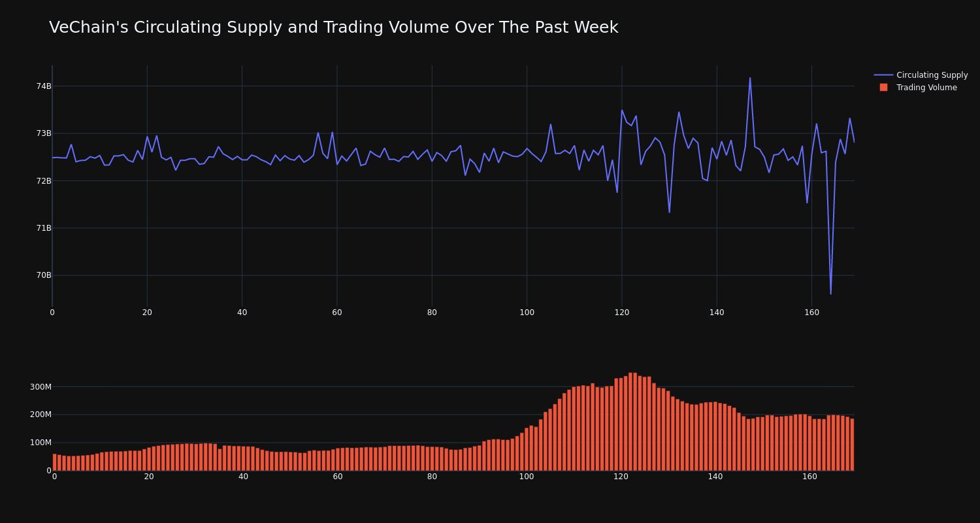980x523 pixels.
Task: Click the Circulating Supply blue line swatch
Action: pyautogui.click(x=883, y=75)
